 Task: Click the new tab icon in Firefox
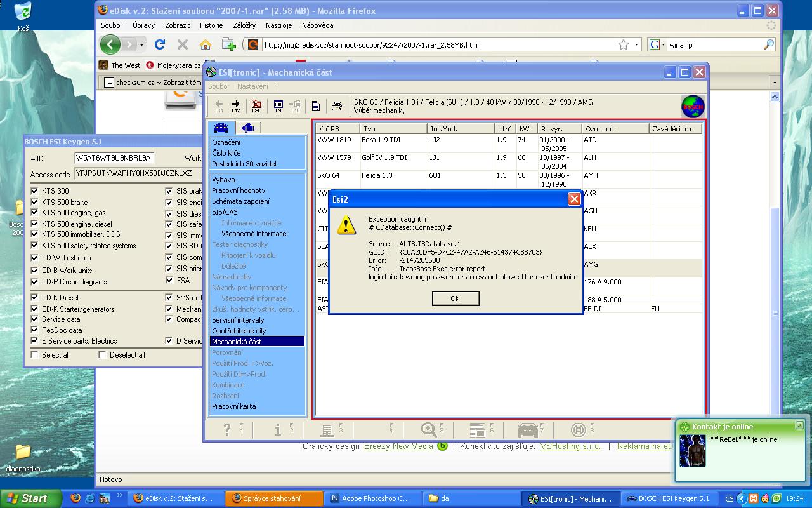click(x=229, y=44)
